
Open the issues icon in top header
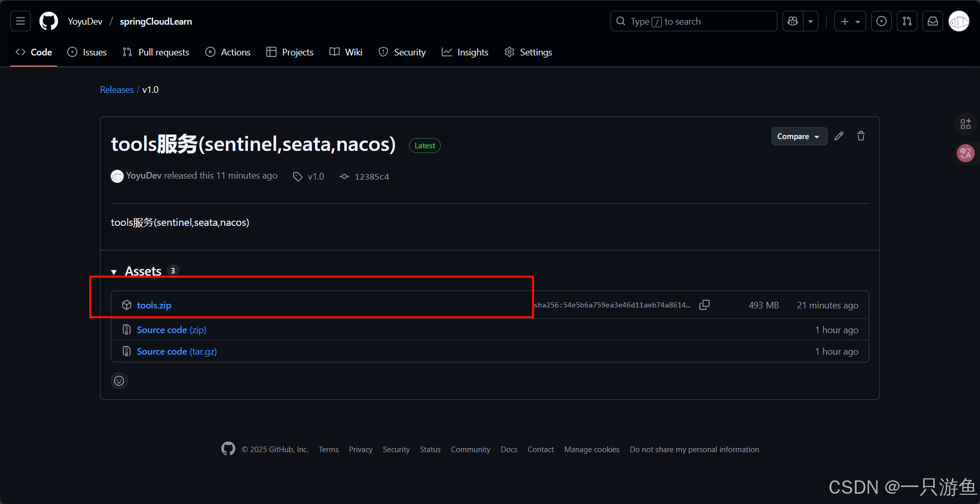[x=881, y=21]
